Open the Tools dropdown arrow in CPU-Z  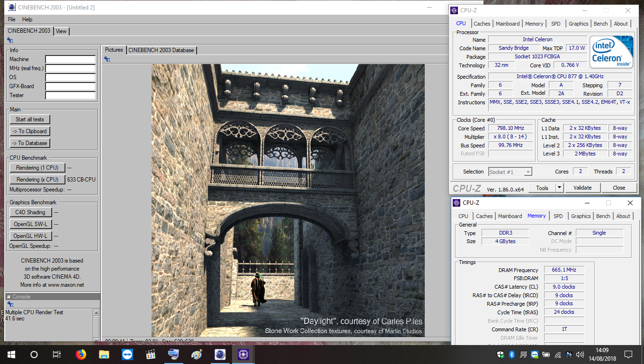(x=559, y=188)
